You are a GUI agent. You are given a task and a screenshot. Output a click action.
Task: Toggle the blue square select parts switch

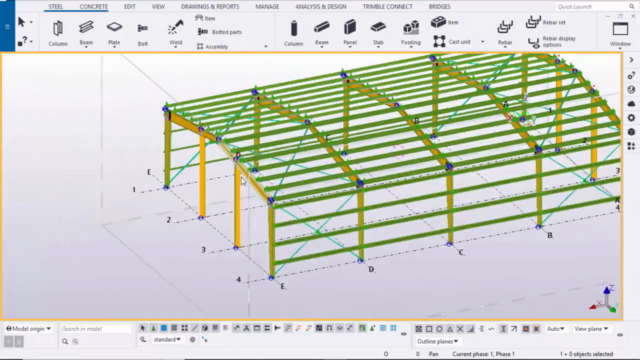(164, 328)
